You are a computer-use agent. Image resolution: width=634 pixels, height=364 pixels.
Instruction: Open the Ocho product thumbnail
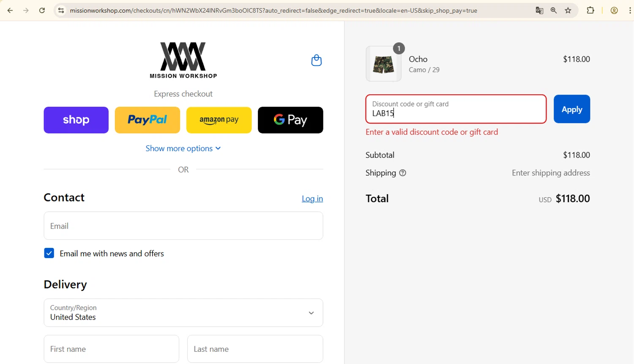383,64
